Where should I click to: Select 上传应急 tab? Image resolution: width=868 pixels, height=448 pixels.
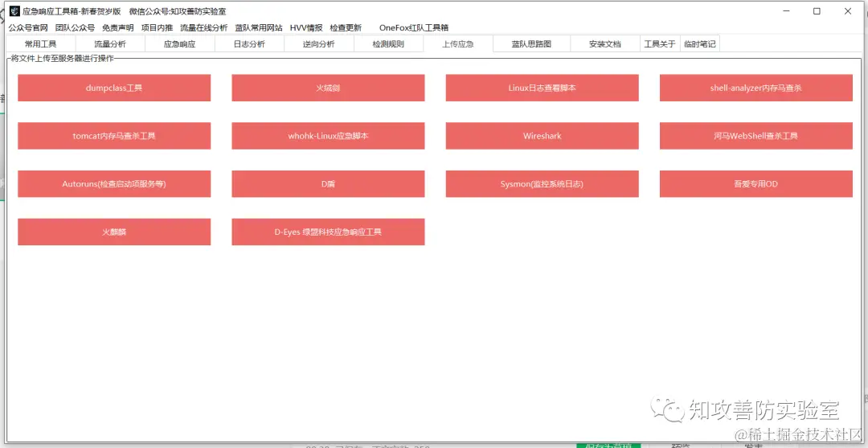tap(458, 43)
